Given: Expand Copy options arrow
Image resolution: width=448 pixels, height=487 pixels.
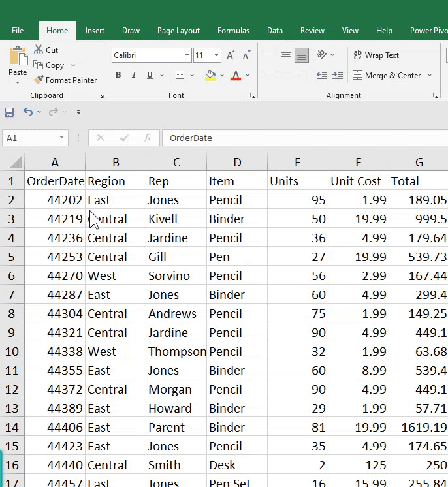Looking at the screenshot, I should click(73, 65).
